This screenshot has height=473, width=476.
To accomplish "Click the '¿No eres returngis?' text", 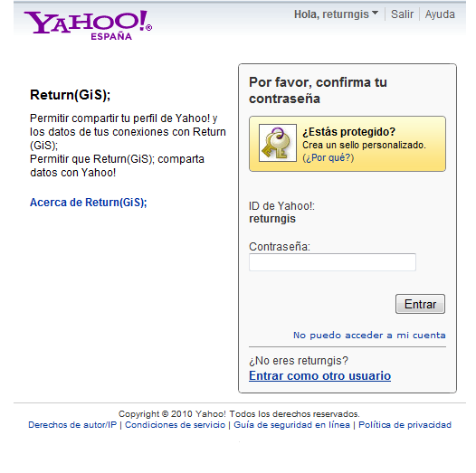I will [x=299, y=361].
